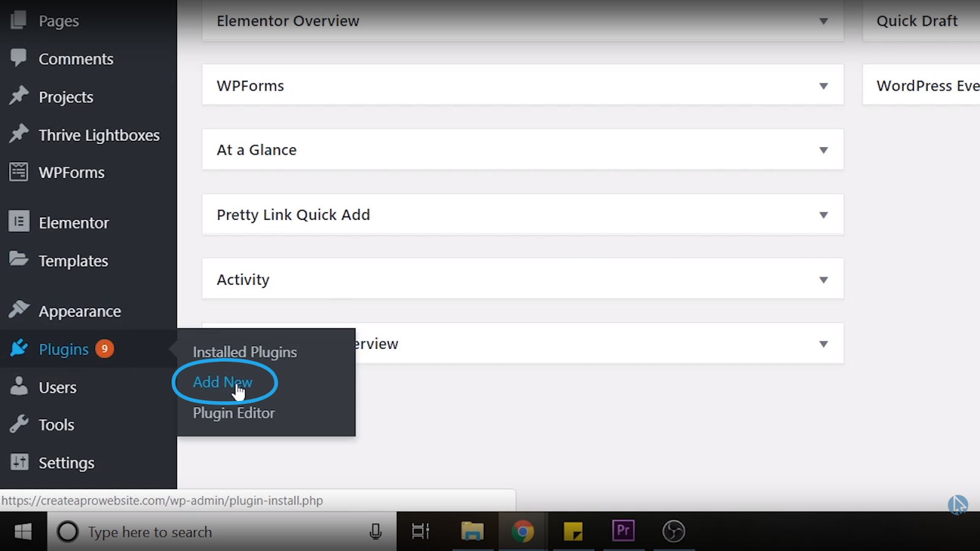Click the Plugins update count badge
This screenshot has height=551, width=980.
pos(105,348)
